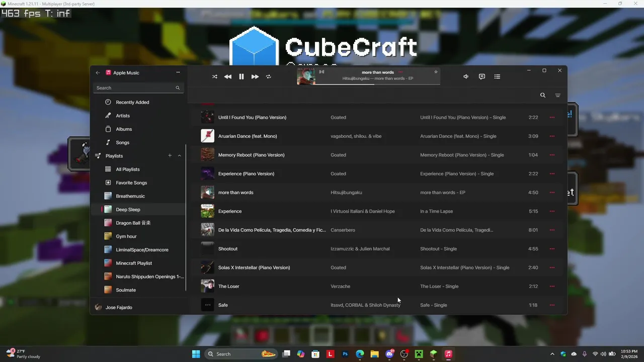644x362 pixels.
Task: Collapse the Playlists section
Action: click(x=180, y=156)
